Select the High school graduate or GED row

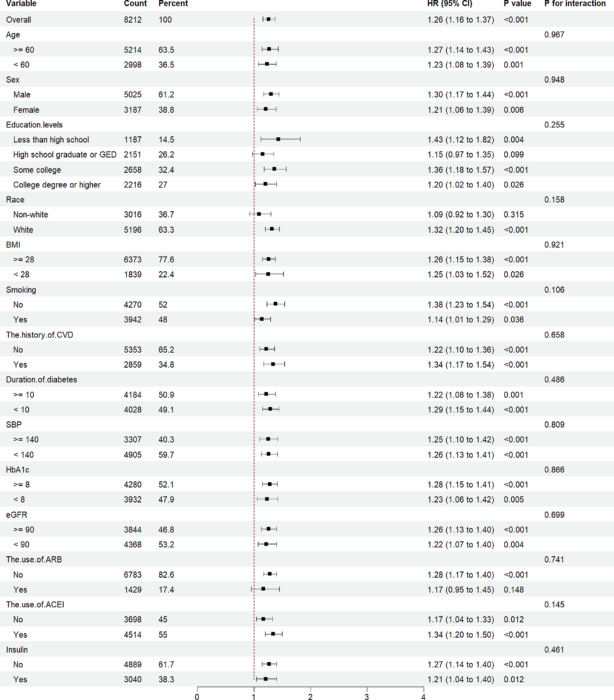click(x=307, y=154)
